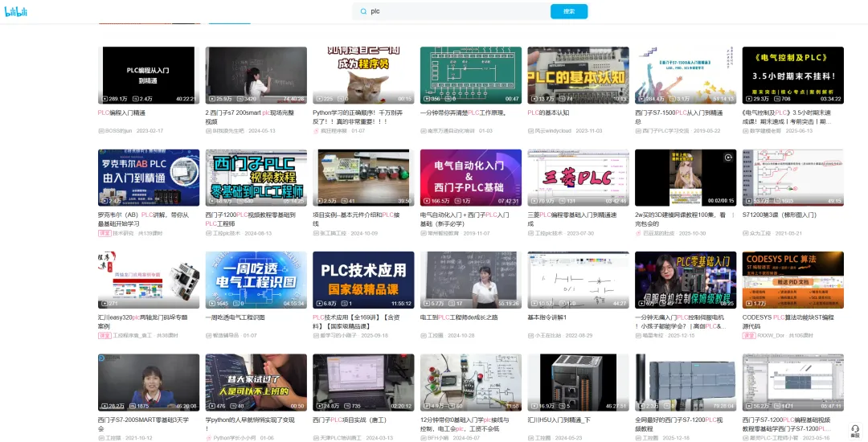
Task: Open the 西门子s7 200smart blackboard thumbnail
Action: click(256, 76)
